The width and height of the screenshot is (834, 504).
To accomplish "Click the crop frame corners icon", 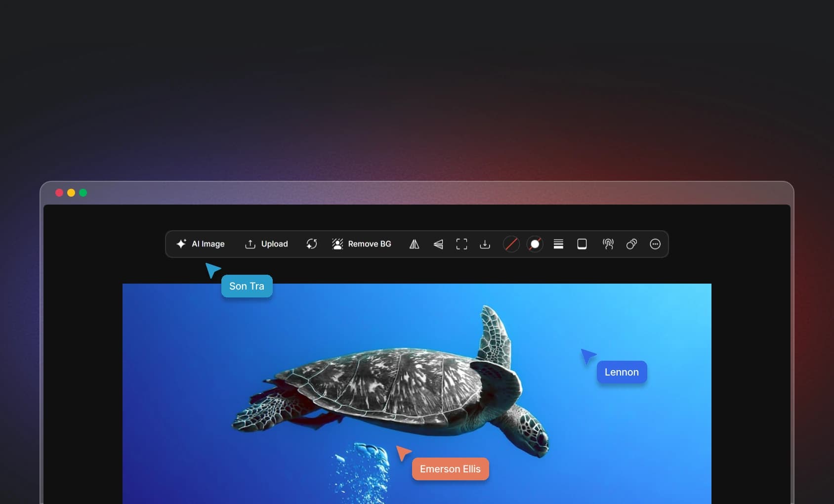I will coord(461,244).
